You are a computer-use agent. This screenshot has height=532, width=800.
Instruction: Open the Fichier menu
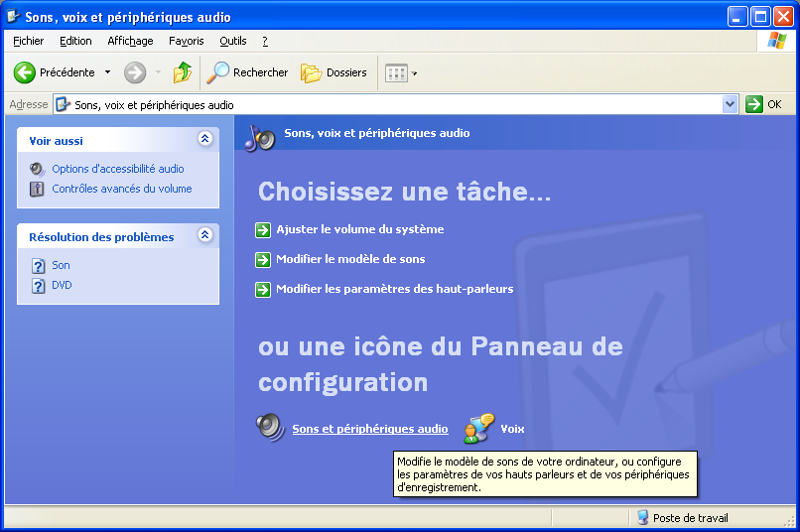coord(28,41)
